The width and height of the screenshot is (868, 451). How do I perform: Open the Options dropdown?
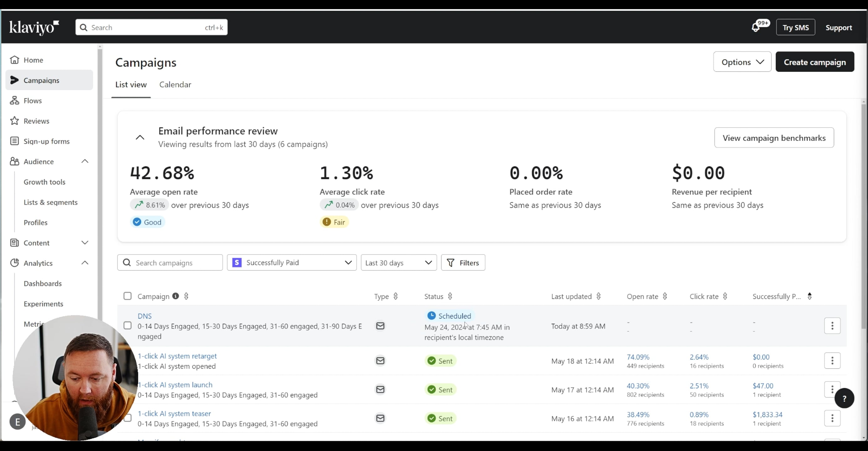[x=742, y=62]
